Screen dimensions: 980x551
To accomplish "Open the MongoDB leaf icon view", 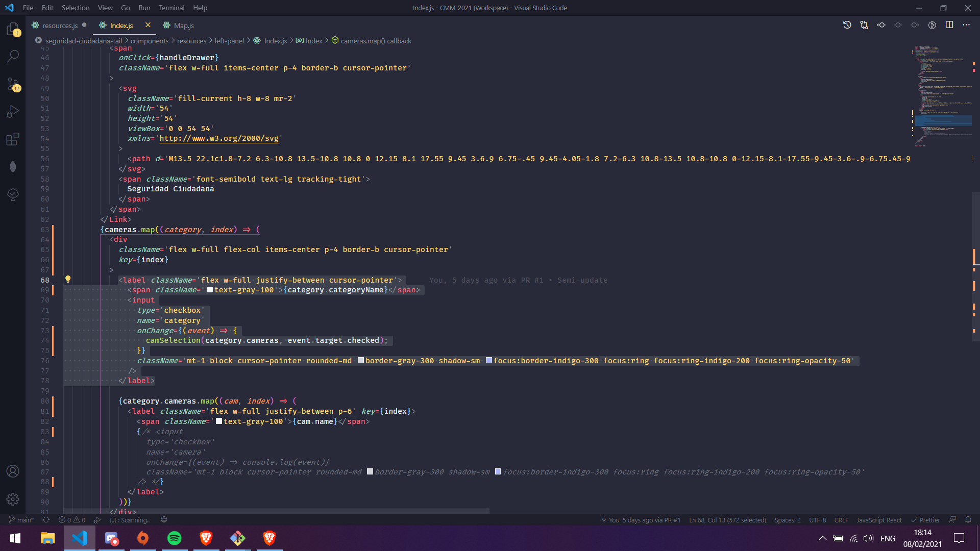I will (13, 167).
